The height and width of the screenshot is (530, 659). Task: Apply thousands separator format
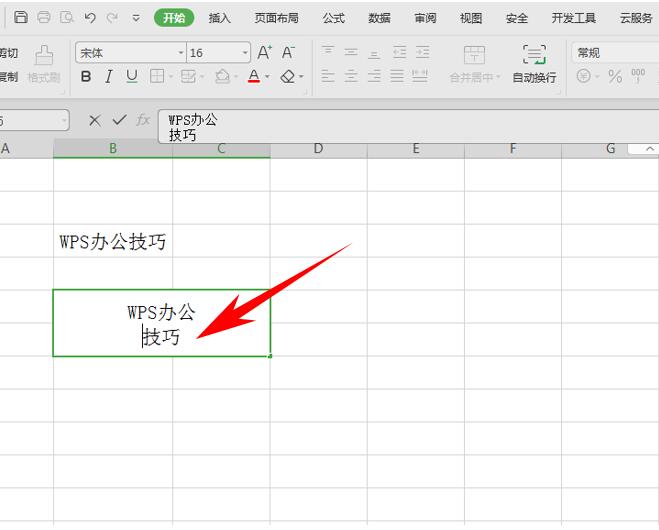(638, 76)
